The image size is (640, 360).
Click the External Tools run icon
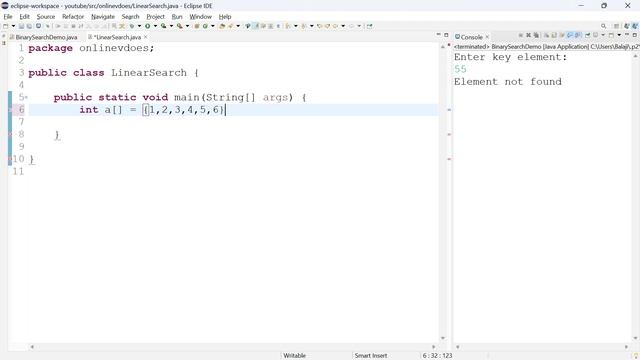pos(180,26)
